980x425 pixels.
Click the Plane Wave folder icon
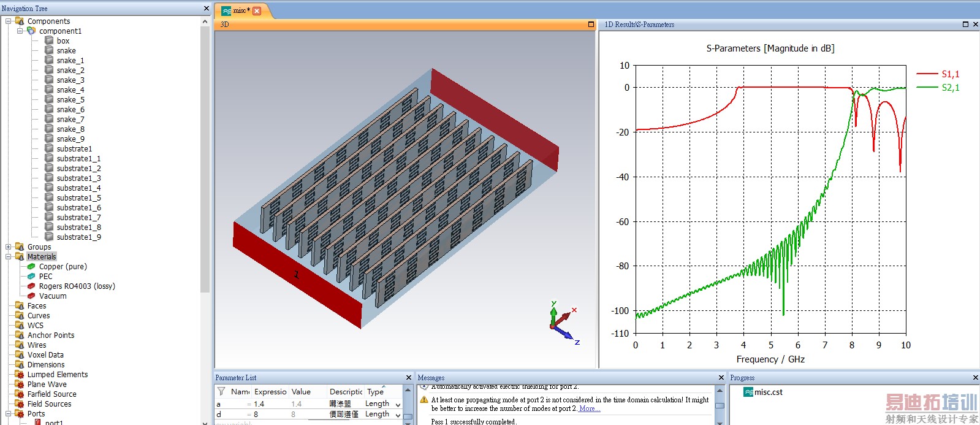[x=20, y=384]
